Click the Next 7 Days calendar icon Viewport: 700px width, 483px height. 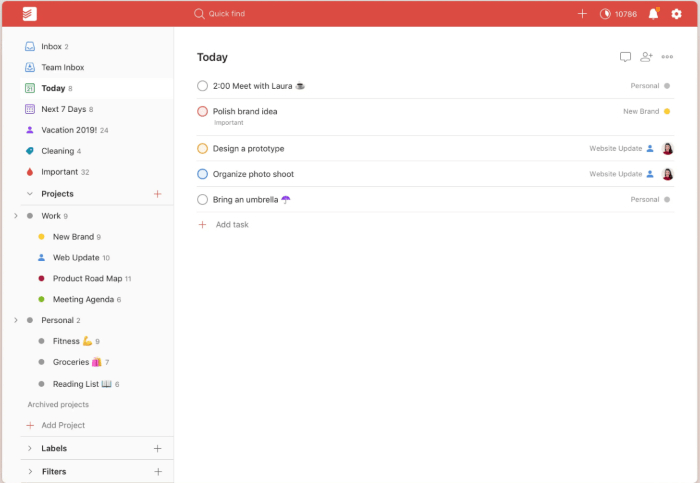pyautogui.click(x=30, y=109)
